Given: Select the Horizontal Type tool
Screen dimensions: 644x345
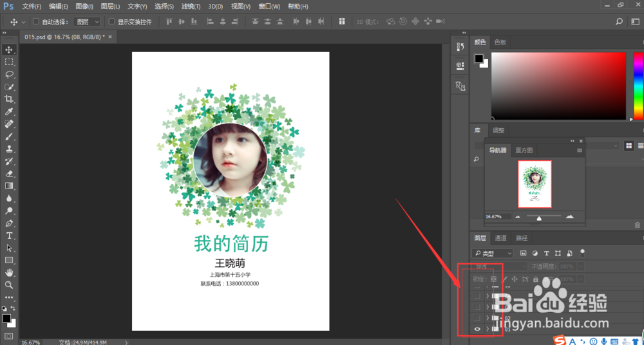Looking at the screenshot, I should tap(8, 236).
